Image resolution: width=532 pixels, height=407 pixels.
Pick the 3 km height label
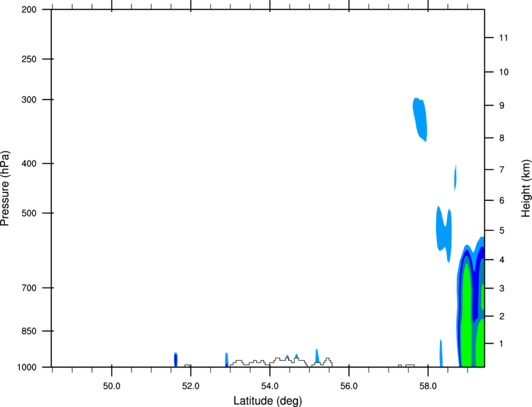tap(502, 289)
